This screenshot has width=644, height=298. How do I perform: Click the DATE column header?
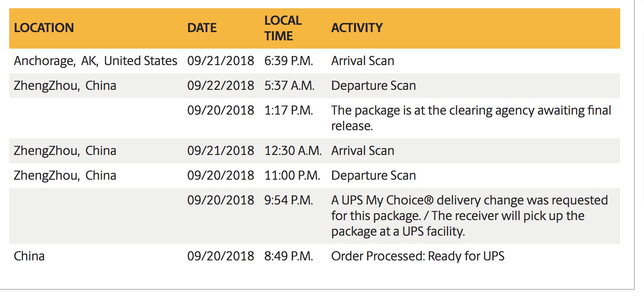tap(202, 28)
